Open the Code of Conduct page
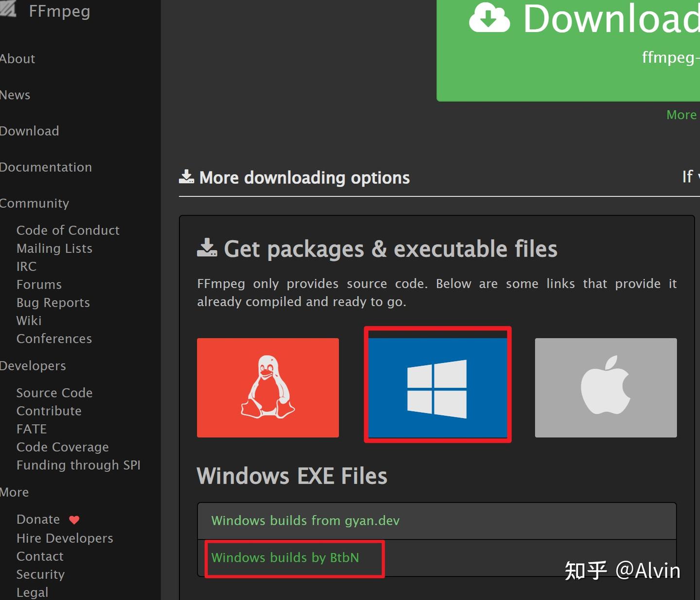The image size is (700, 600). pyautogui.click(x=68, y=230)
